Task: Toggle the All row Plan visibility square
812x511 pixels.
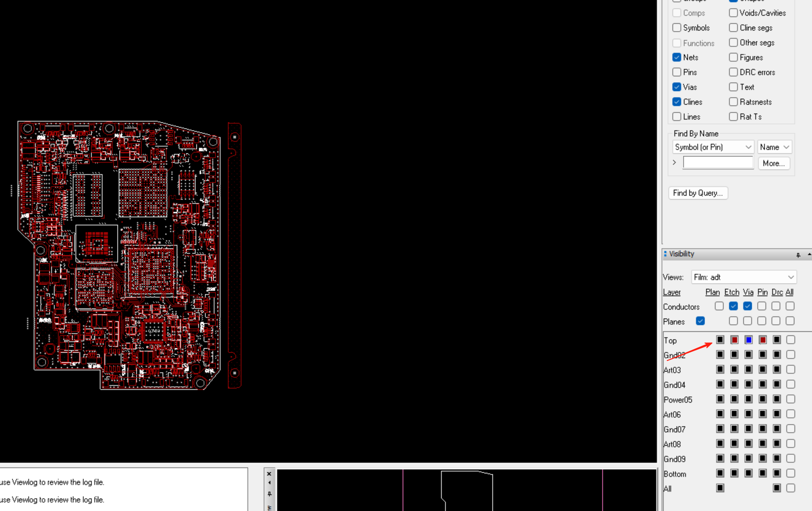Action: tap(720, 488)
